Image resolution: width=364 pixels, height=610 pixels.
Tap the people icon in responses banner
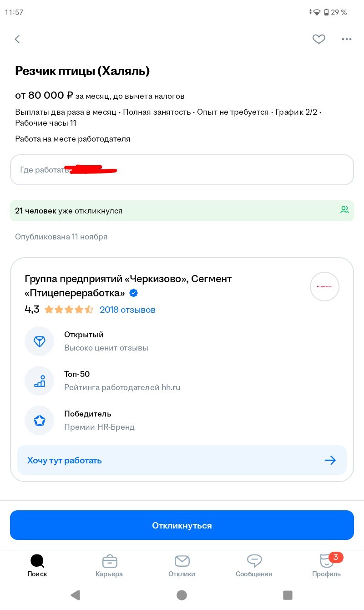(x=344, y=210)
